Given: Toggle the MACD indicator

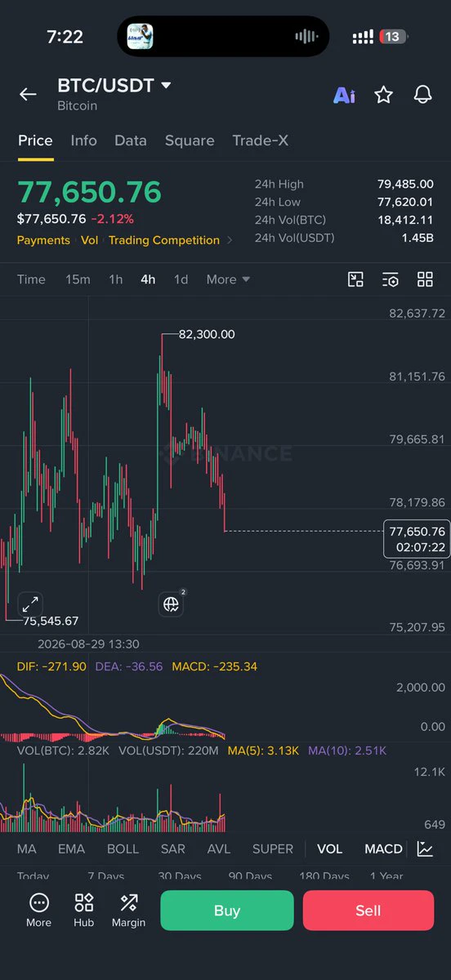Looking at the screenshot, I should click(x=383, y=849).
